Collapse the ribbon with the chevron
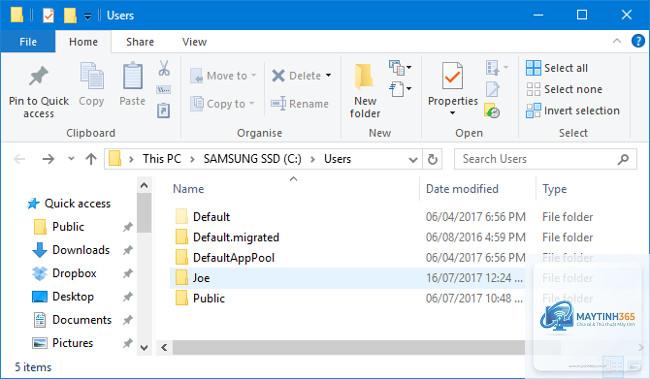Image resolution: width=650 pixels, height=379 pixels. (x=616, y=41)
